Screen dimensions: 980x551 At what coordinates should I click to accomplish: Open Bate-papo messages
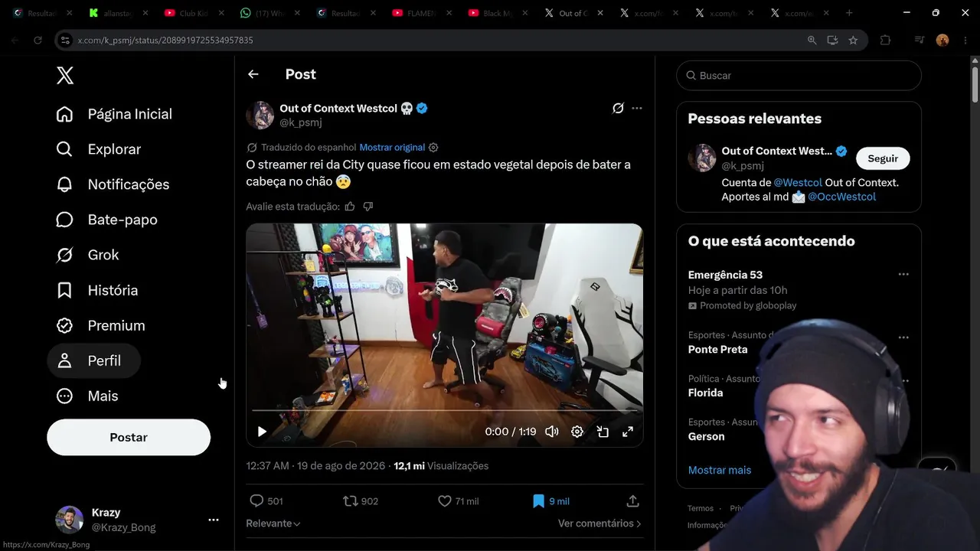(x=107, y=220)
